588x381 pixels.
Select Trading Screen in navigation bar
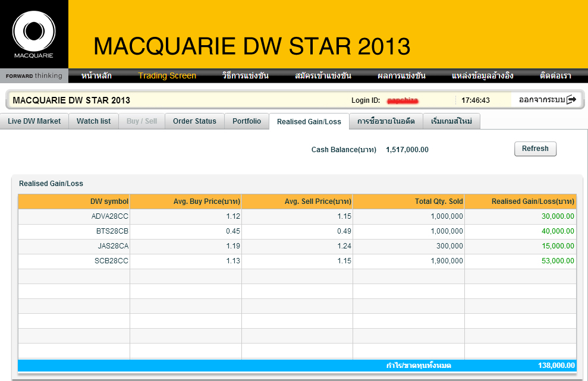[167, 75]
